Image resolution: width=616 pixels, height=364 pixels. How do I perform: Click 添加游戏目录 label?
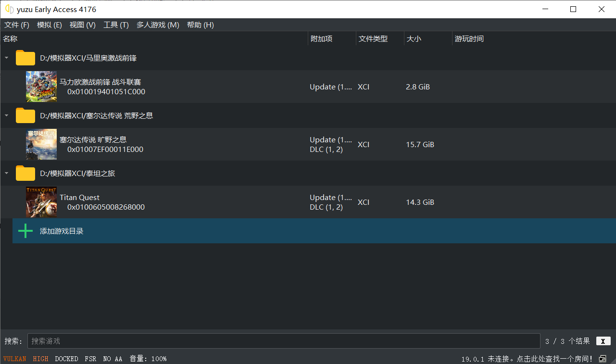(x=62, y=231)
